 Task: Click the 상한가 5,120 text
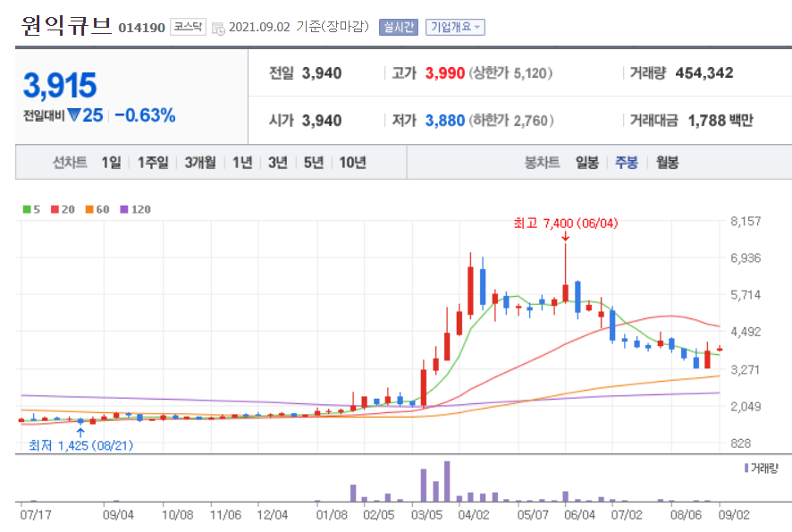510,73
